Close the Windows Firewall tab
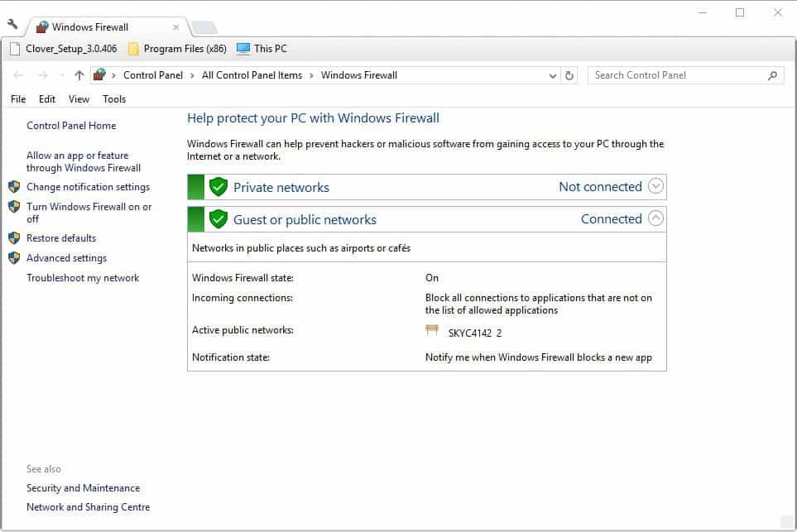Screen dimensions: 797x532 [175, 27]
